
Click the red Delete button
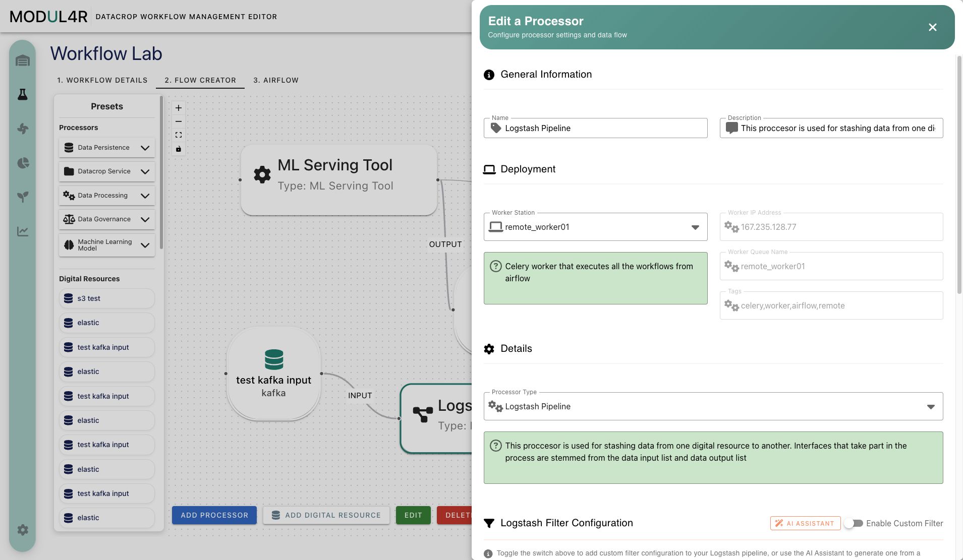tap(455, 515)
